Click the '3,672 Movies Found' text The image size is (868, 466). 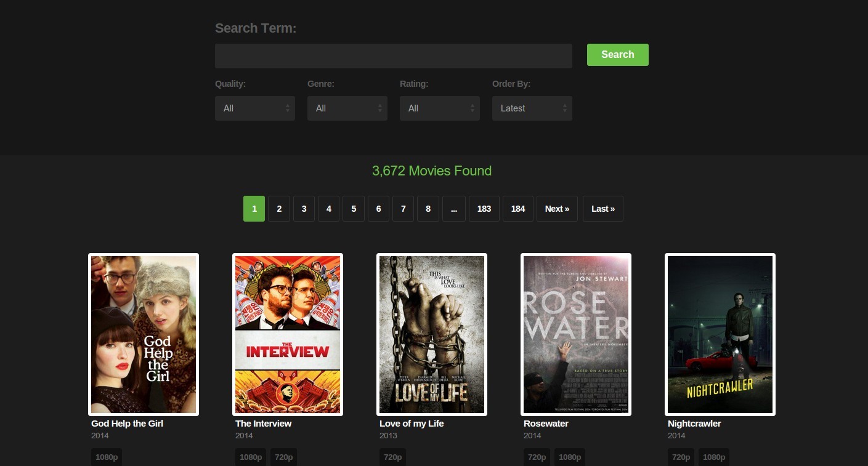tap(432, 171)
